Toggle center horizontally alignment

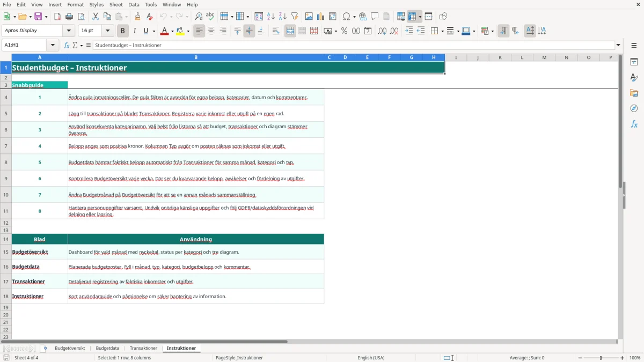click(211, 31)
